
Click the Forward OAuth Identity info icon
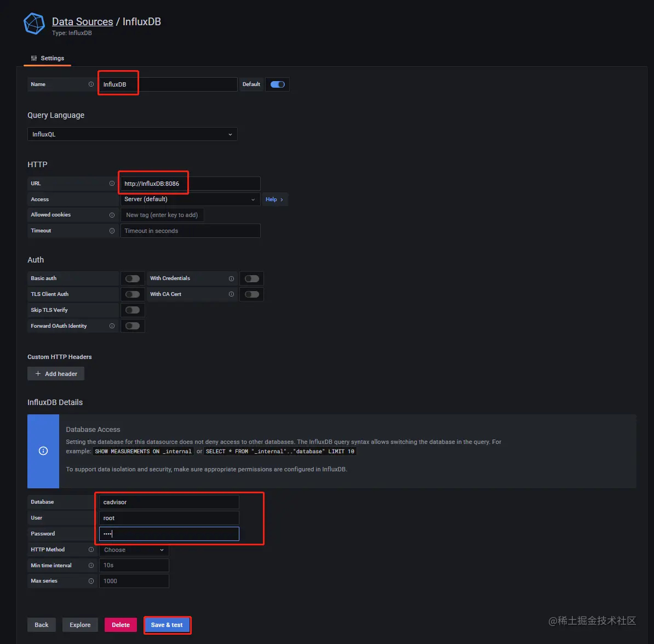(x=112, y=326)
